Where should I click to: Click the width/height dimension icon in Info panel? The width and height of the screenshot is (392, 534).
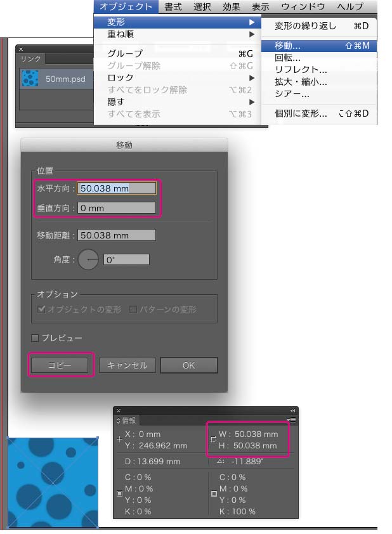(213, 440)
